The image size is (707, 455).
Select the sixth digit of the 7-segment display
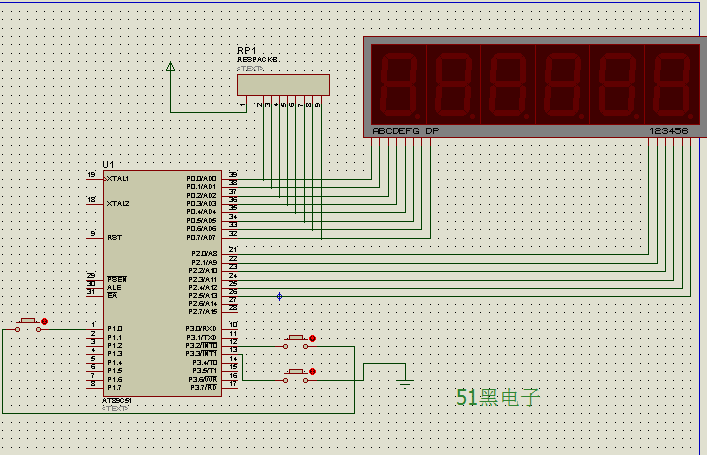click(672, 84)
